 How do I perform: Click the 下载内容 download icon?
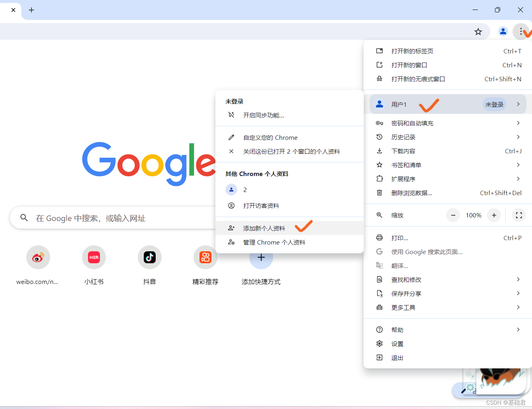[x=379, y=151]
